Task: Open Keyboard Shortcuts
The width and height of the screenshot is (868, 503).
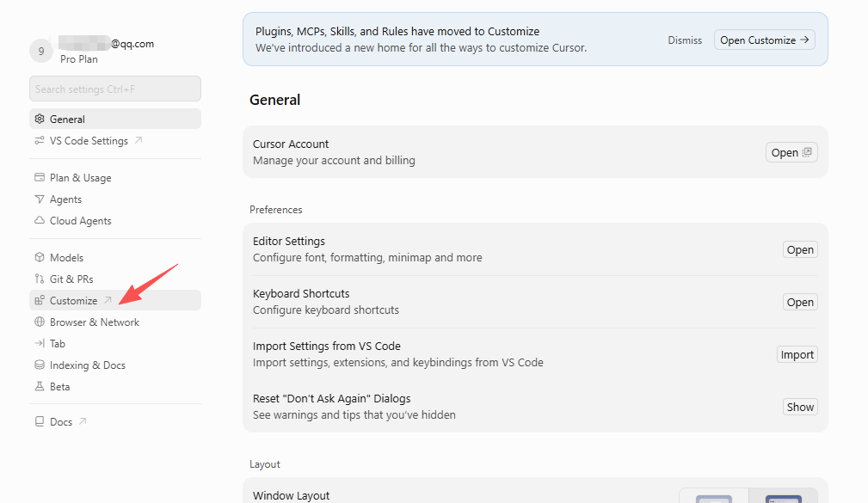Action: pos(800,302)
